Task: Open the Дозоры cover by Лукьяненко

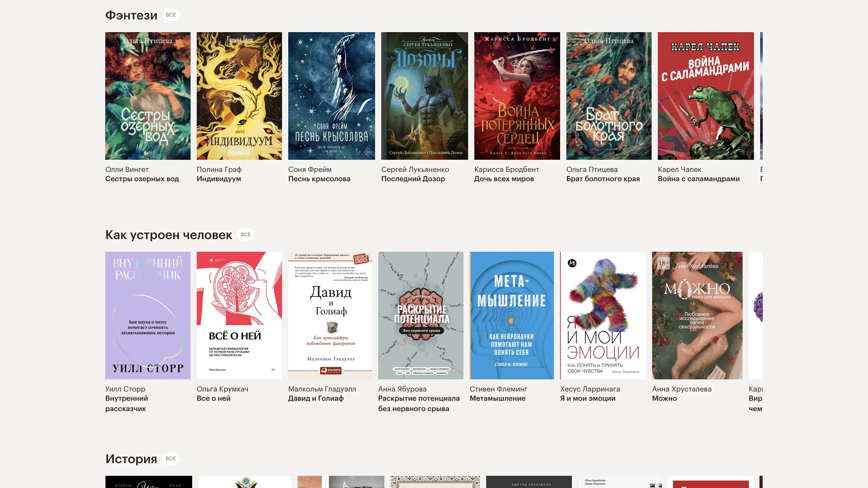Action: coord(424,96)
